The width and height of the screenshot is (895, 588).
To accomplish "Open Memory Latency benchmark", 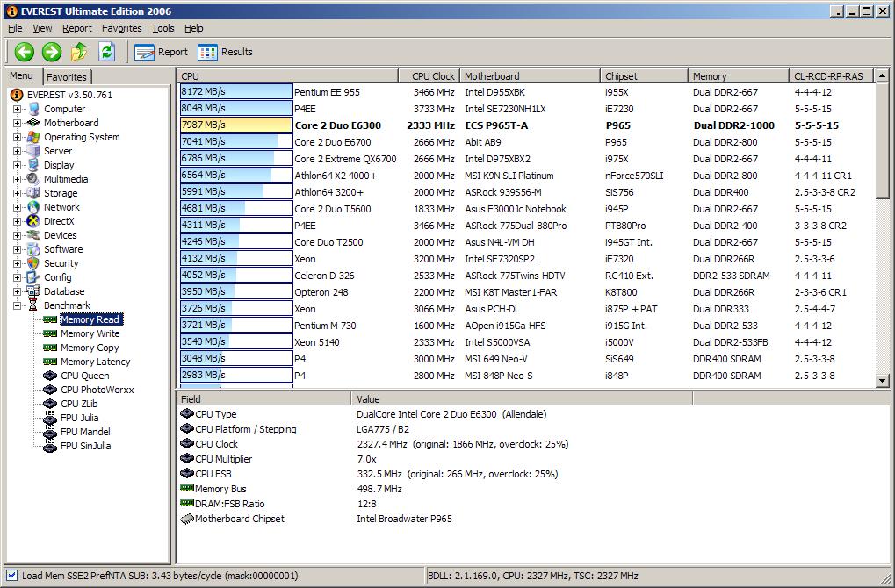I will tap(96, 362).
